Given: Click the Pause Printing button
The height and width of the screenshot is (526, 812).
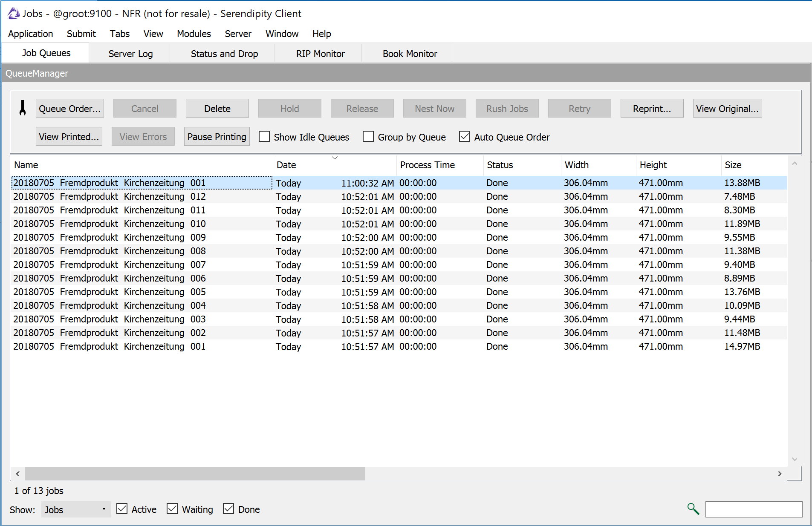Looking at the screenshot, I should 217,137.
